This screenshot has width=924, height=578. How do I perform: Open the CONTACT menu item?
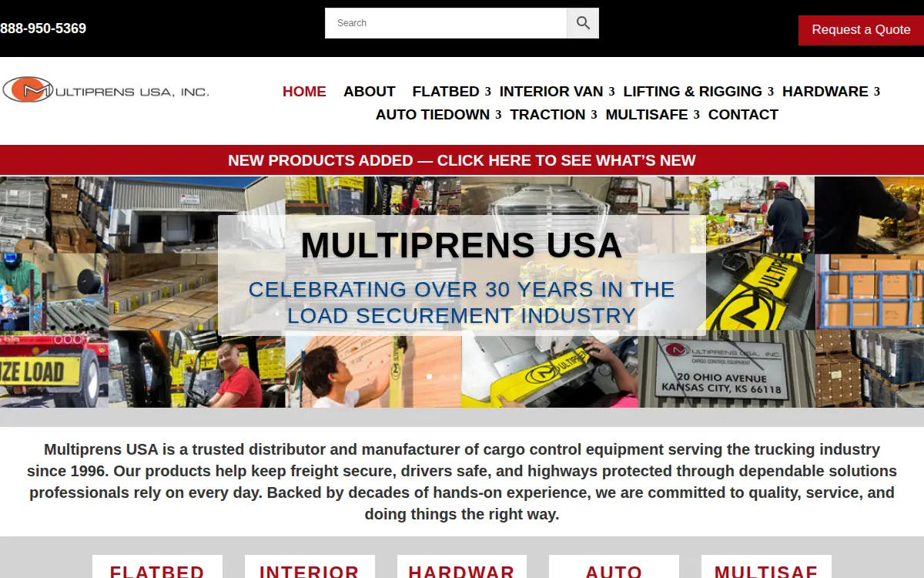(743, 114)
